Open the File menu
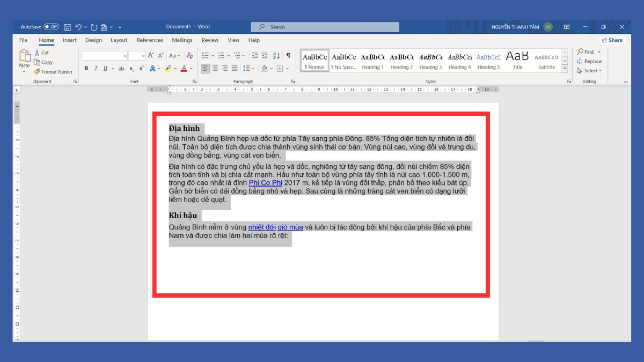The image size is (644, 362). 23,40
